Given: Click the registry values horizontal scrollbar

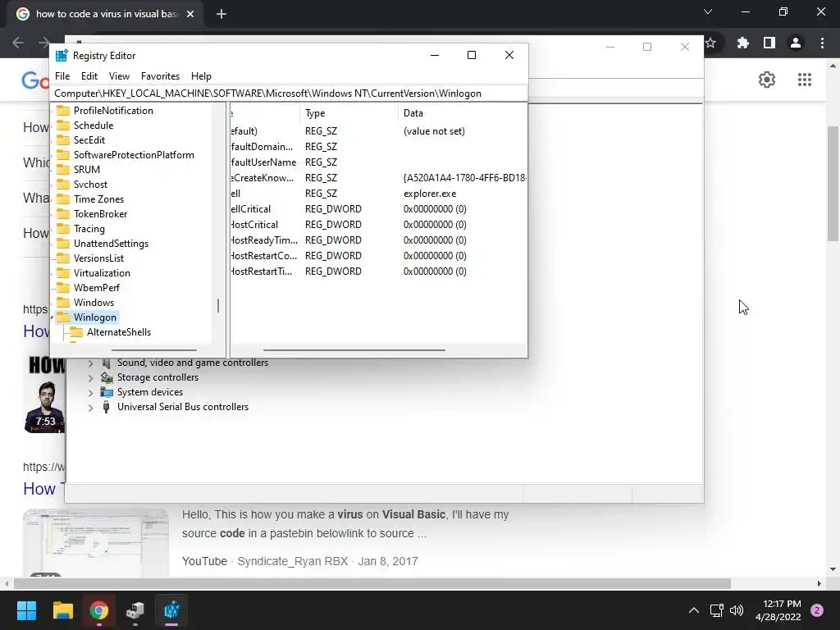Looking at the screenshot, I should click(354, 349).
